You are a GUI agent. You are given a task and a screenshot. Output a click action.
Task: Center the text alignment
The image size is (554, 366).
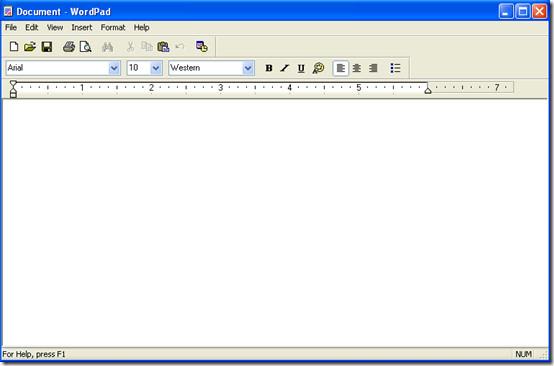click(x=357, y=68)
